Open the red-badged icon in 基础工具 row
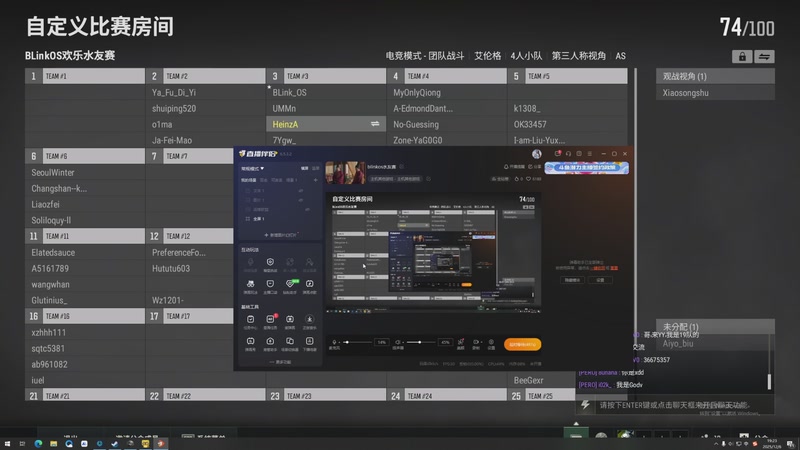The image size is (800, 450). coord(270,319)
